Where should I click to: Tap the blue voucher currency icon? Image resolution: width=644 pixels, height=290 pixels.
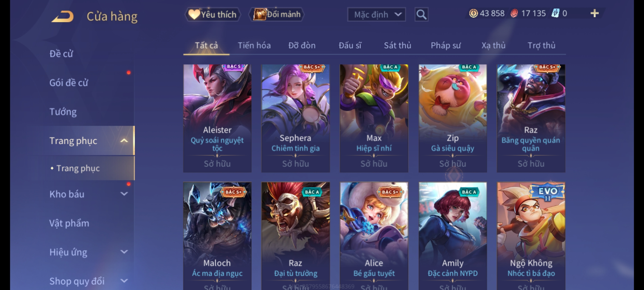point(555,13)
